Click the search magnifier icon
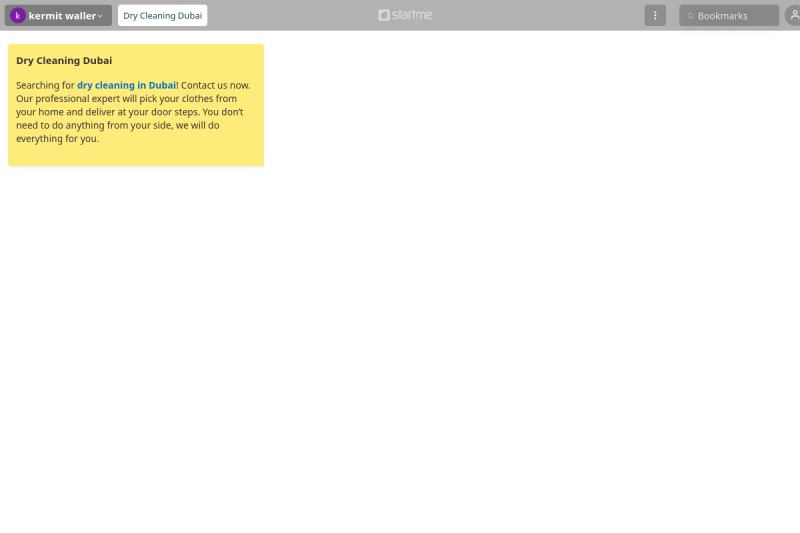Viewport: 800px width, 533px height. pyautogui.click(x=690, y=16)
